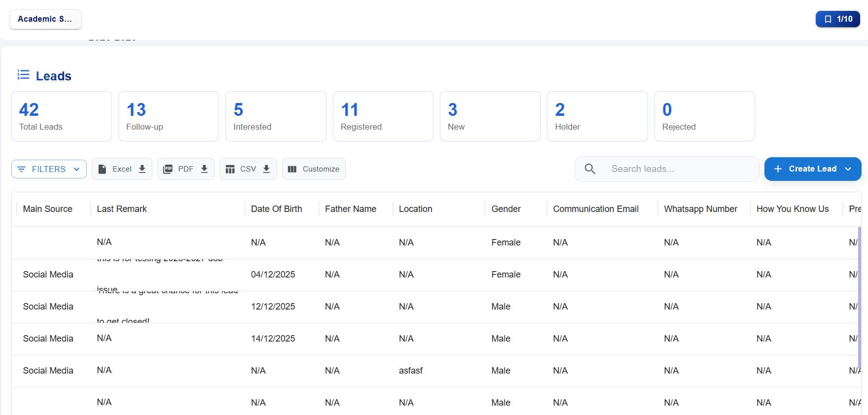Select the Follow-up stat card
Screen dimensions: 868x415
pyautogui.click(x=168, y=116)
